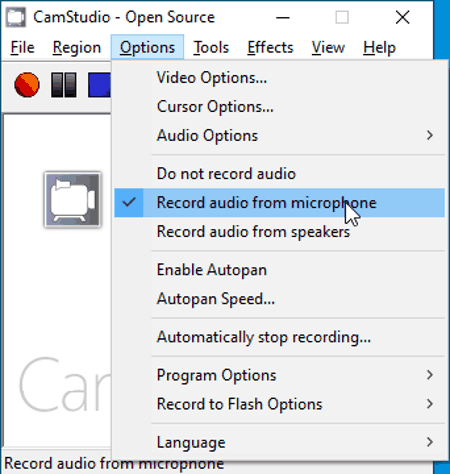Expand Record to Flash Options submenu
Screen dimensions: 450x474
pyautogui.click(x=279, y=404)
